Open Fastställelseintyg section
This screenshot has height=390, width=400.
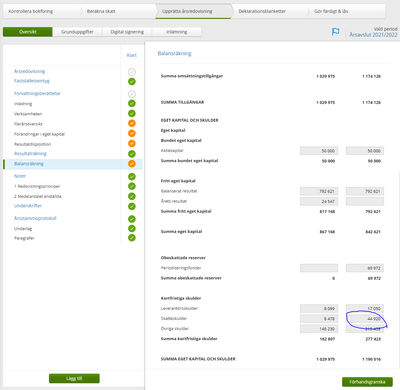(x=32, y=81)
